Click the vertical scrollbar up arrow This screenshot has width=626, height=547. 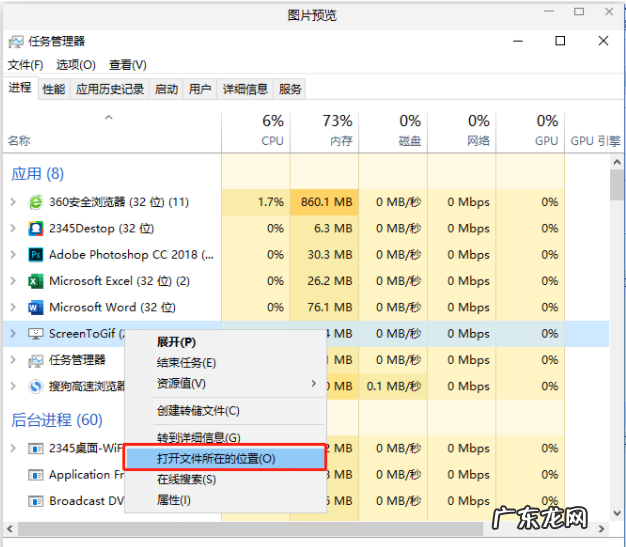click(617, 162)
